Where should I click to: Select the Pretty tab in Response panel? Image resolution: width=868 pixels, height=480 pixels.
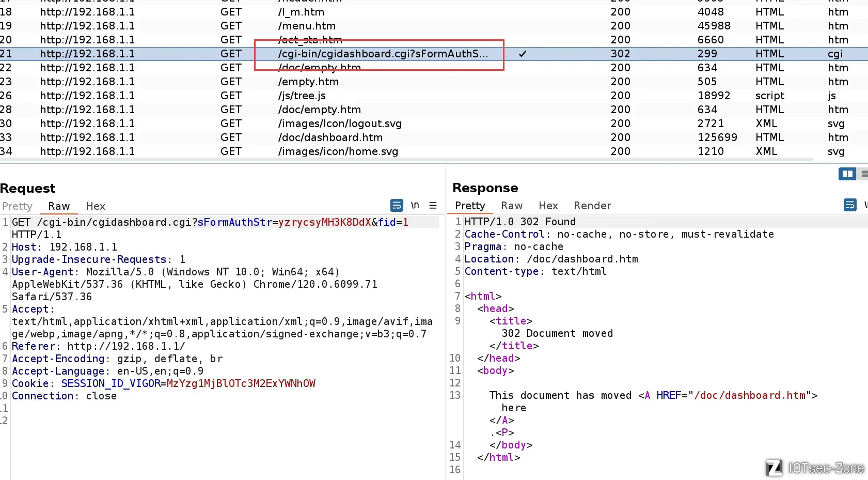(470, 206)
